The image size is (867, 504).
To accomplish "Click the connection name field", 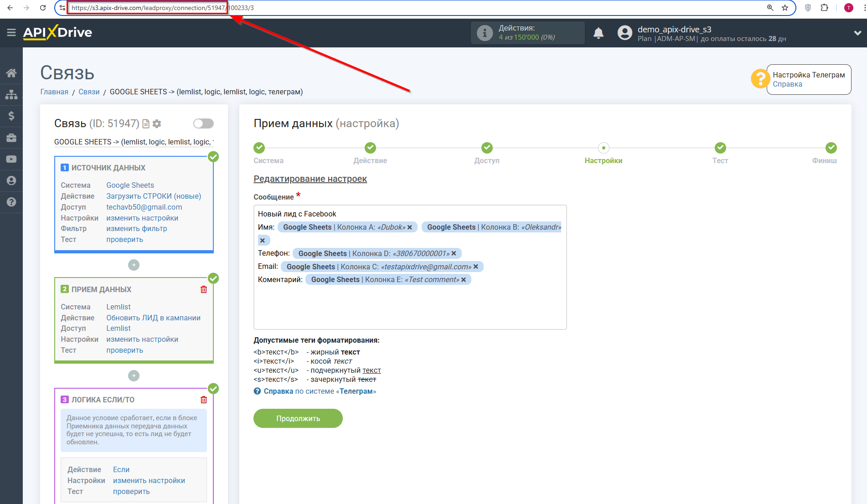I will click(x=134, y=142).
